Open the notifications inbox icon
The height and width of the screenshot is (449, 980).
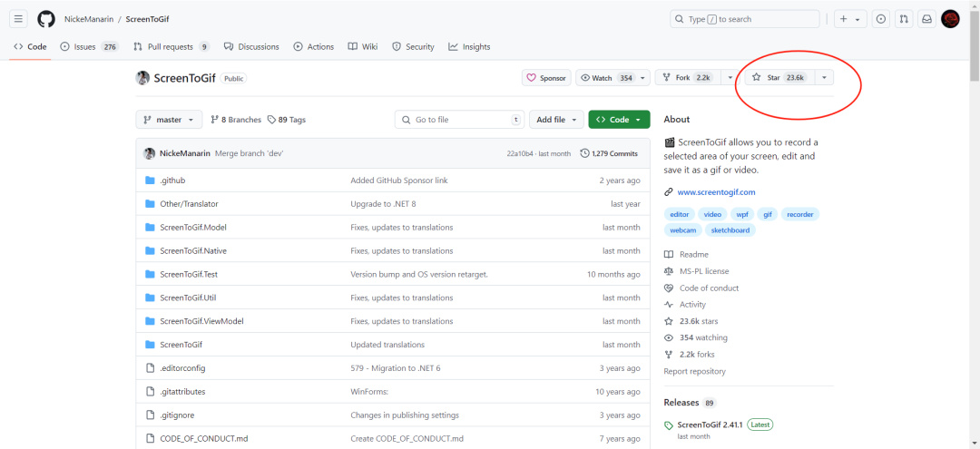(926, 19)
